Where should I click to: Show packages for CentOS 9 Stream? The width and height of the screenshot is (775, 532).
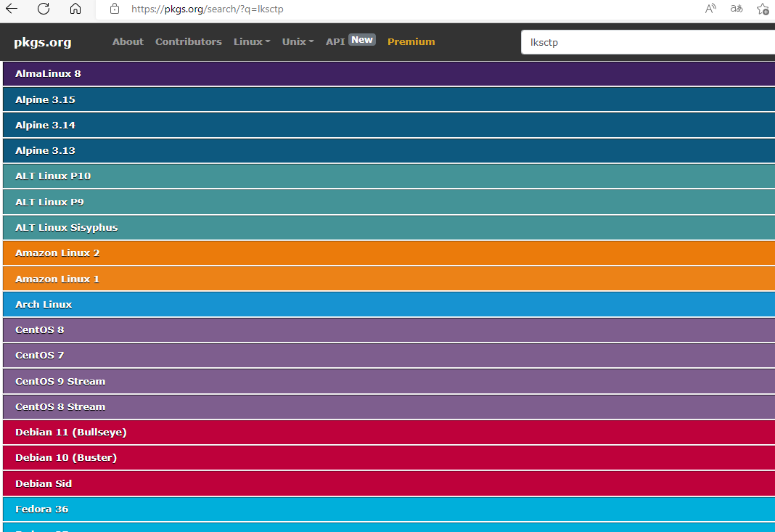[x=389, y=381]
